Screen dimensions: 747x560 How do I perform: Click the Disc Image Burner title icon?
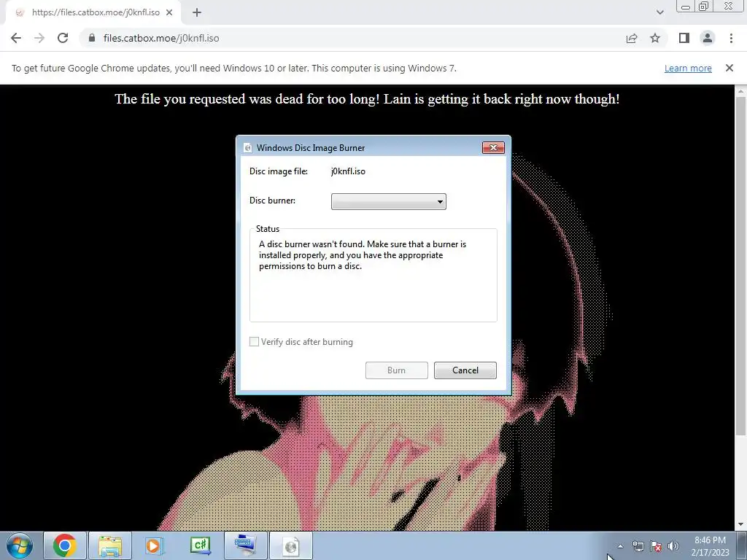click(248, 147)
